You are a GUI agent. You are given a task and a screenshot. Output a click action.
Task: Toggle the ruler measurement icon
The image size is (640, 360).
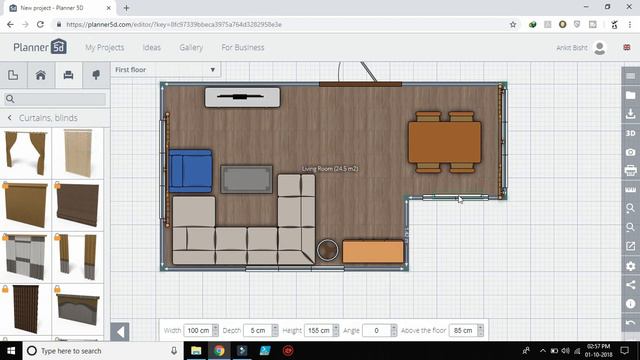[x=631, y=189]
